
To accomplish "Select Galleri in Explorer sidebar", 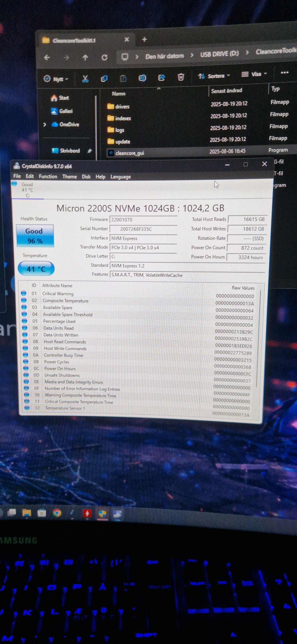I will click(x=62, y=111).
